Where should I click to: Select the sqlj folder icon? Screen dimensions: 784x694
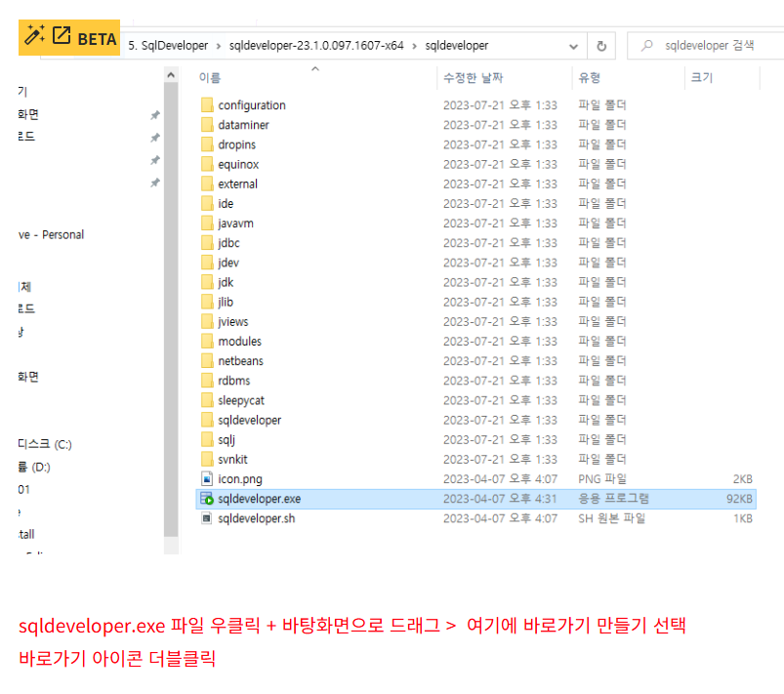pyautogui.click(x=207, y=439)
